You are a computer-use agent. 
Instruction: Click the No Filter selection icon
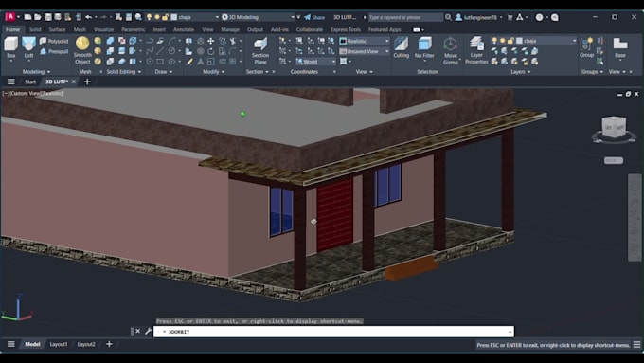coord(424,47)
